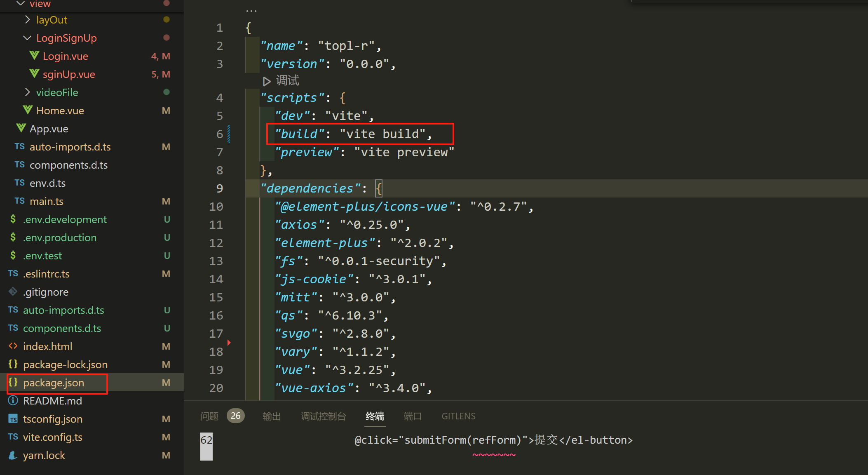Expand the videoFile folder
Image resolution: width=868 pixels, height=475 pixels.
(x=27, y=92)
